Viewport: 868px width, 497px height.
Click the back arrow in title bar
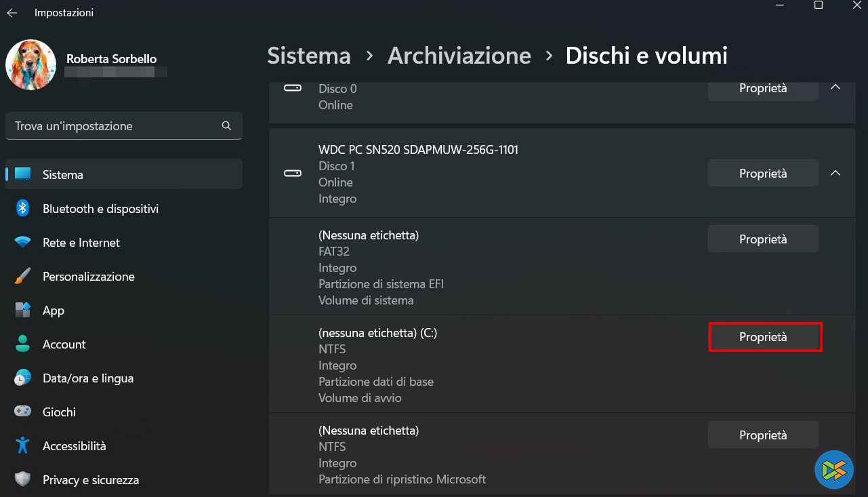tap(12, 13)
